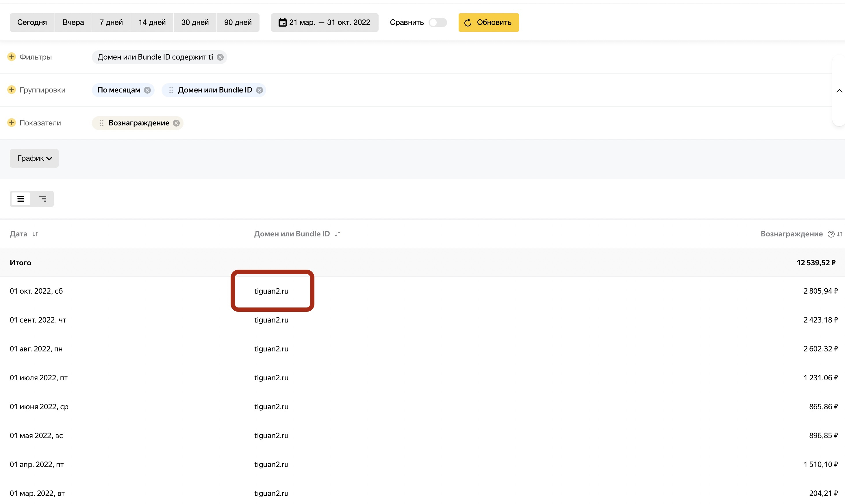Toggle the Сравнить switch
Image resolution: width=845 pixels, height=504 pixels.
[x=438, y=23]
